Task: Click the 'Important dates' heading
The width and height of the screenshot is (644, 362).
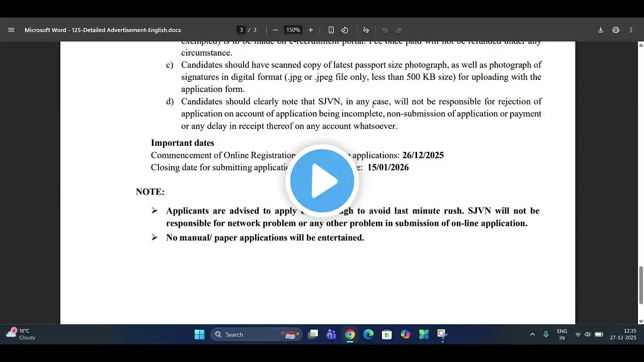Action: coord(183,143)
